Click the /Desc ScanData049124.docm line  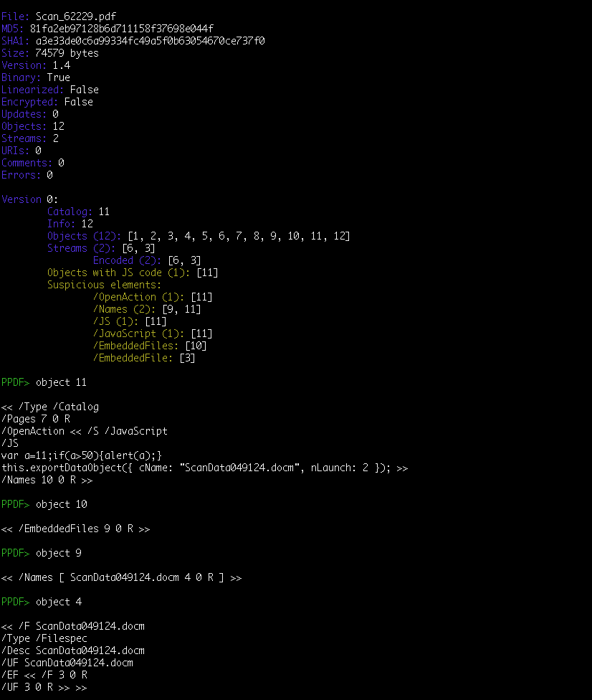tap(73, 651)
